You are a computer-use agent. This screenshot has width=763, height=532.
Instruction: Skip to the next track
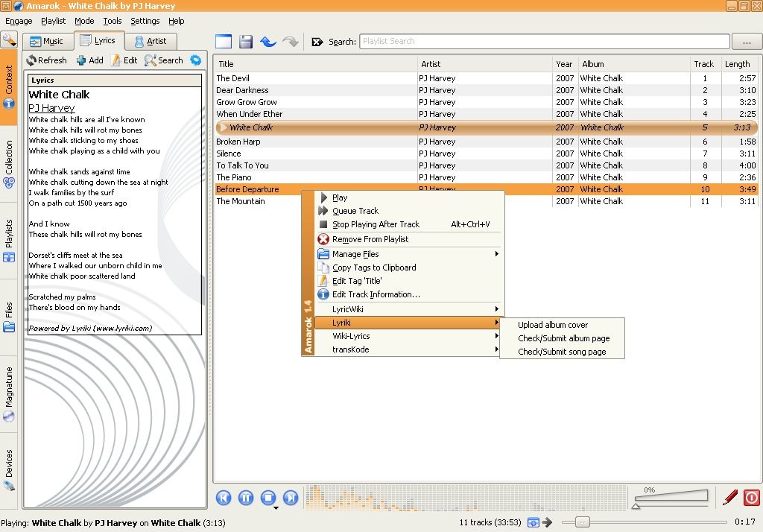tap(291, 498)
